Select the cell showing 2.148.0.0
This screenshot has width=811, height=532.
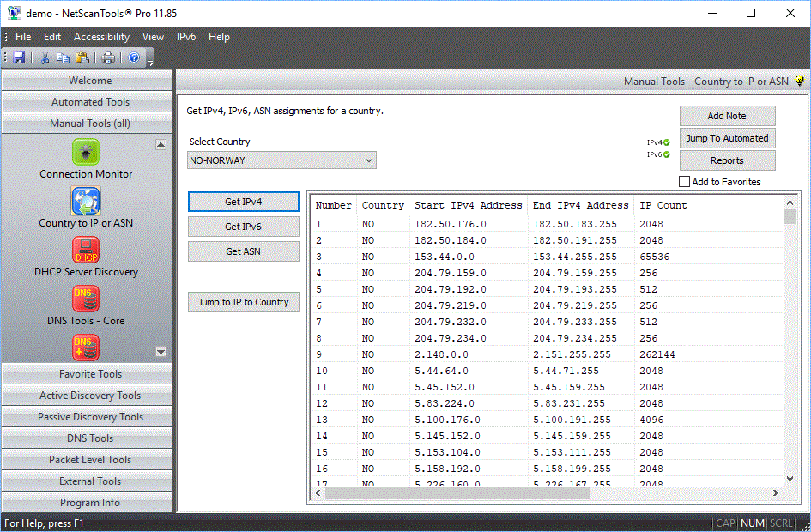[x=441, y=354]
